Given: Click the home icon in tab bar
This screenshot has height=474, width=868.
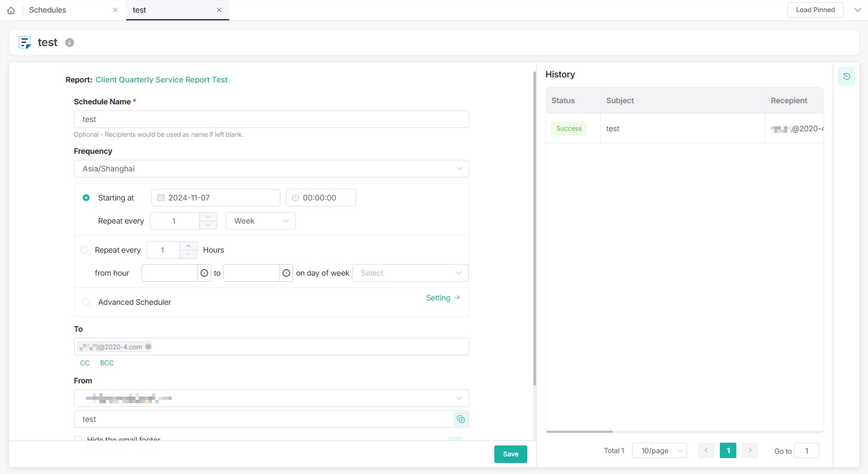Looking at the screenshot, I should pos(11,10).
